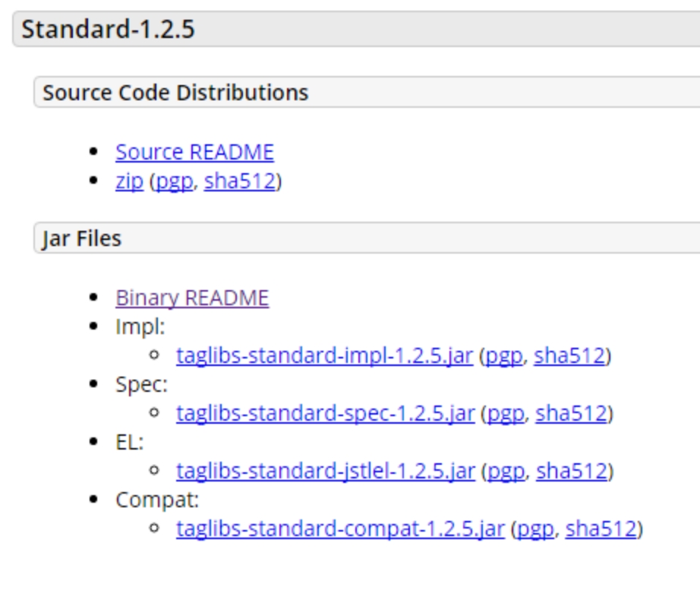Open sha512 checksum for impl jar
The width and height of the screenshot is (700, 590).
click(x=569, y=356)
